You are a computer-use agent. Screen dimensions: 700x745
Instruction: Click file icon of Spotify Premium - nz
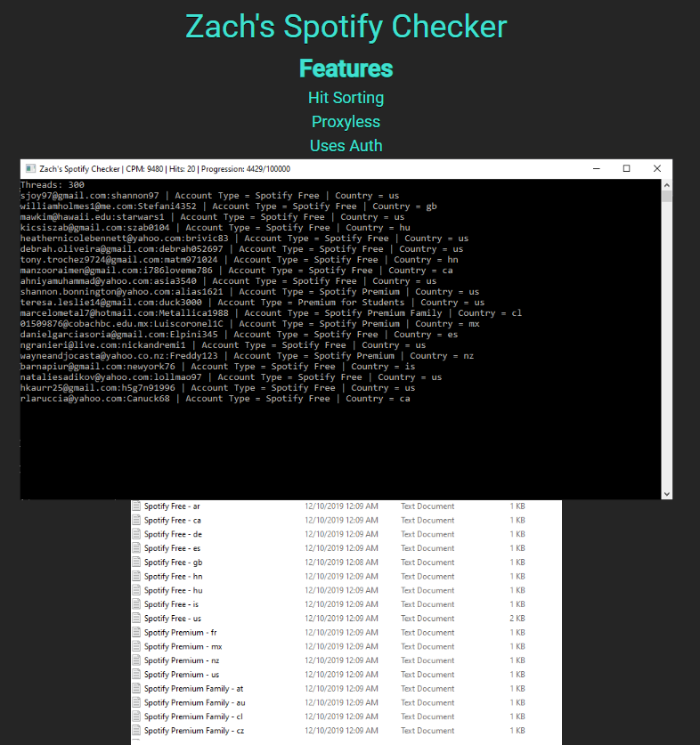pos(136,660)
